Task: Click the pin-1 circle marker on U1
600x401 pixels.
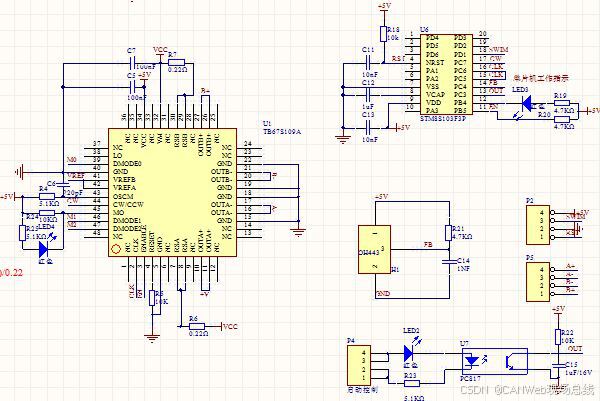Action: point(116,249)
